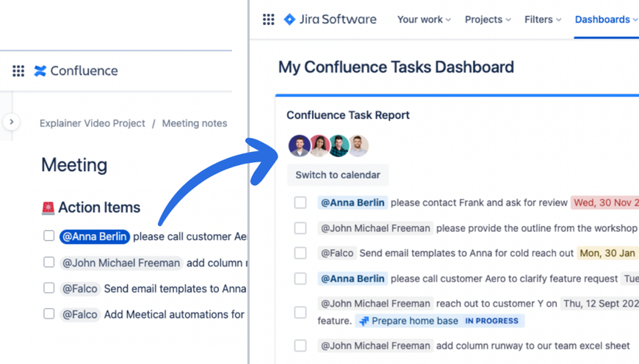
Task: Expand the Confluence sidebar with the chevron button
Action: coord(12,122)
